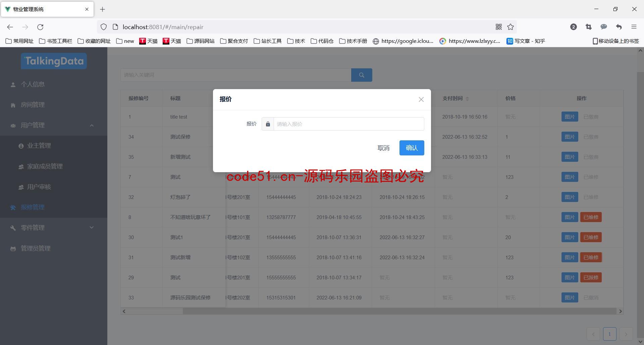Image resolution: width=644 pixels, height=345 pixels.
Task: Click 已维修 button in row 30
Action: [591, 237]
